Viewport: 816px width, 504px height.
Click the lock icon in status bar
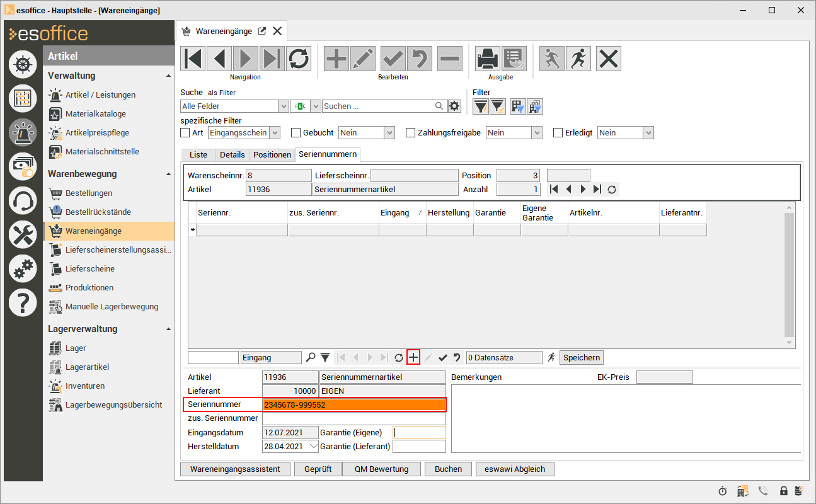pos(784,491)
